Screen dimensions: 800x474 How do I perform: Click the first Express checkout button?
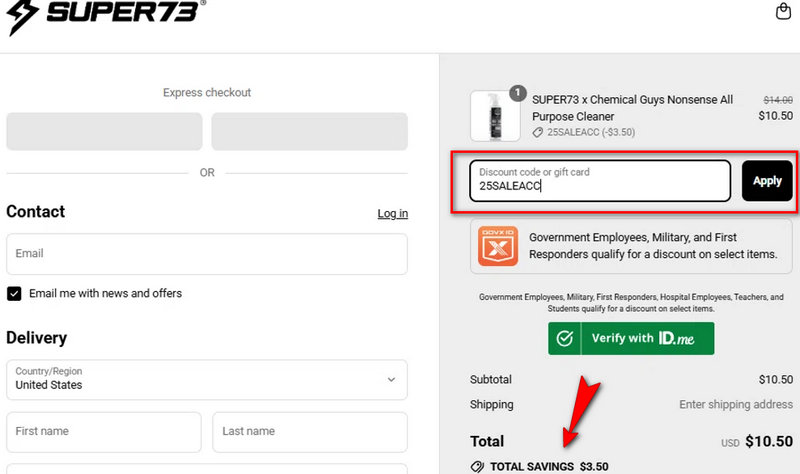pyautogui.click(x=104, y=131)
